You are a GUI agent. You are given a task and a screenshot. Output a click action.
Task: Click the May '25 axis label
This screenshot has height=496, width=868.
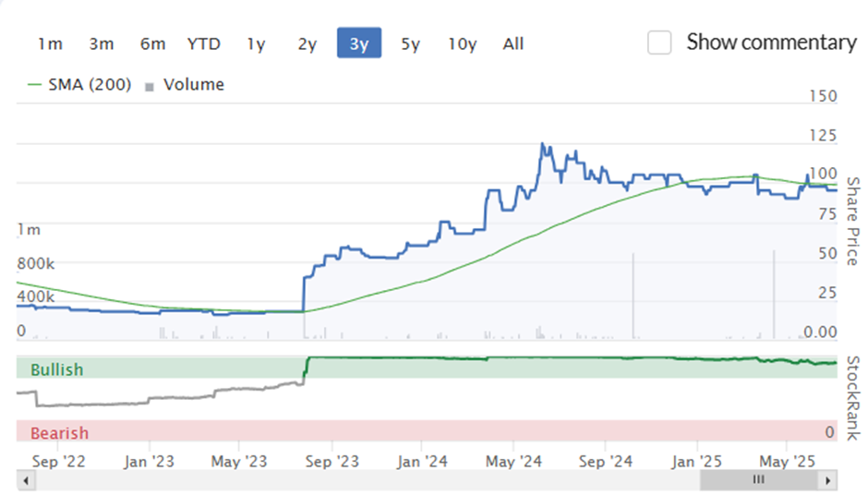click(787, 462)
